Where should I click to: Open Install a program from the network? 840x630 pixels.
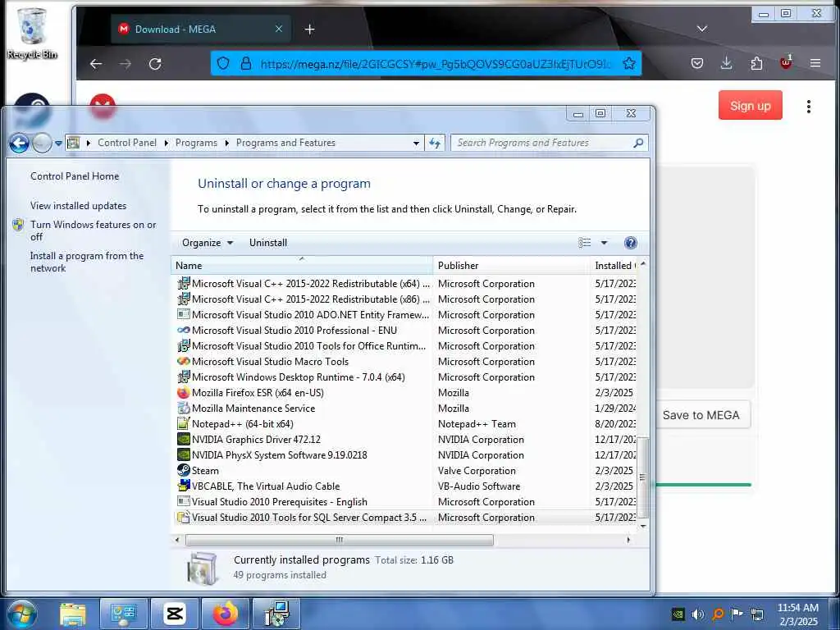87,262
